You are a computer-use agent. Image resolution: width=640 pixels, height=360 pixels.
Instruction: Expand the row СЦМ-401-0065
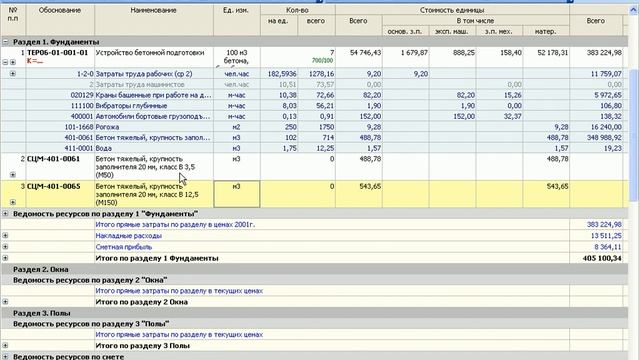click(x=13, y=202)
